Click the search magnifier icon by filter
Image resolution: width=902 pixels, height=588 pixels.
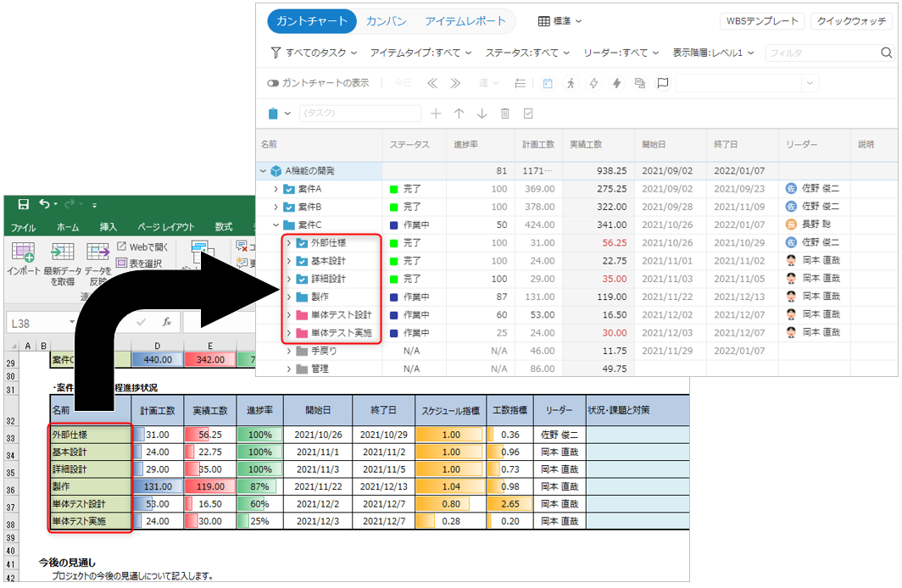[887, 53]
